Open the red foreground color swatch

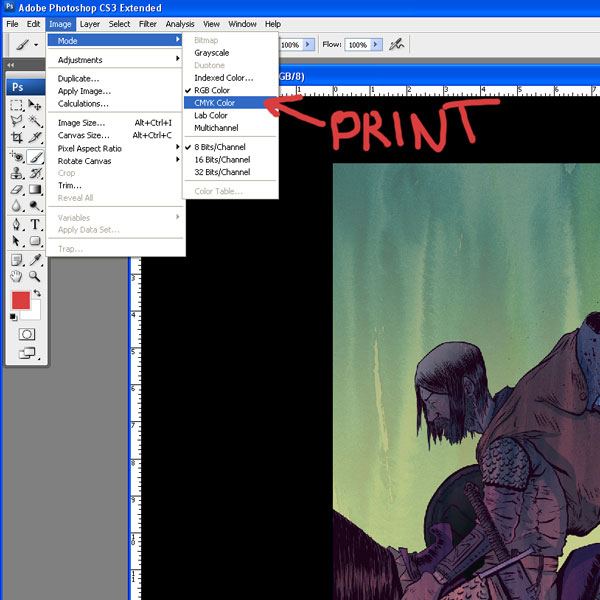pos(21,300)
